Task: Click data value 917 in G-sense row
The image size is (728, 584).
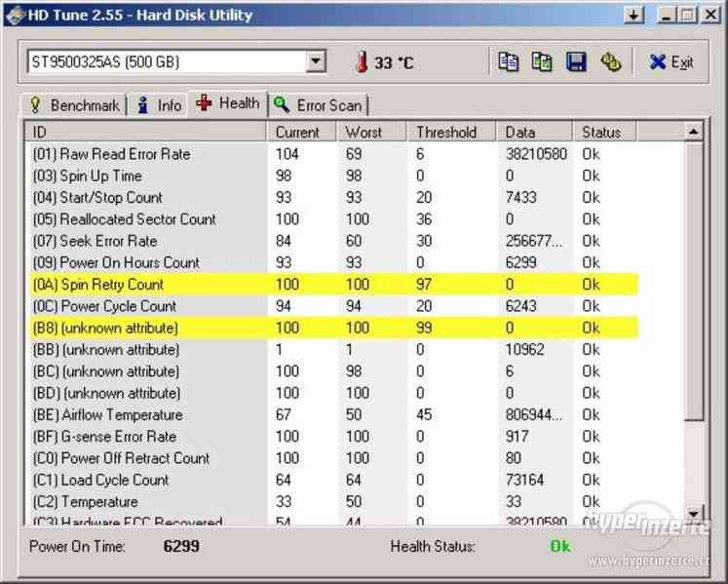Action: tap(517, 436)
